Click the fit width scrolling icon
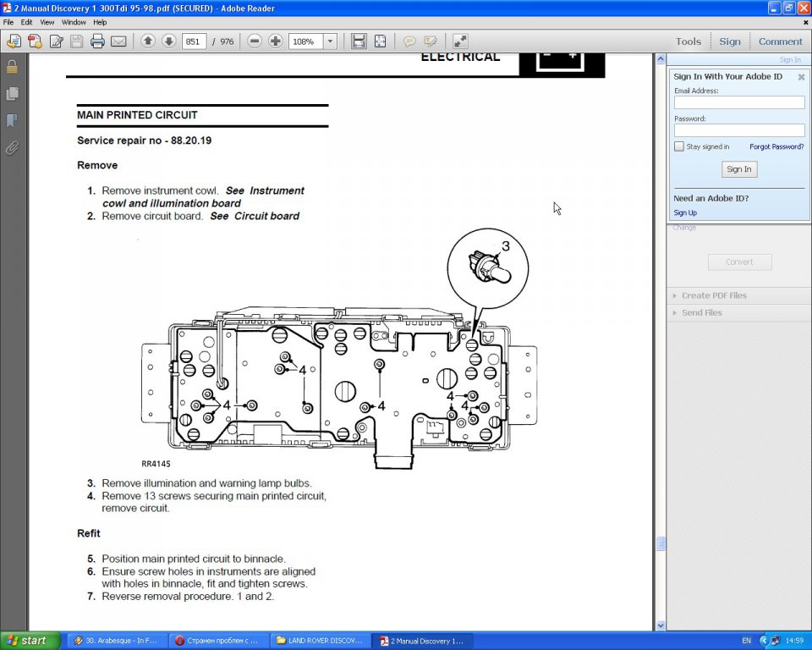The height and width of the screenshot is (650, 812). click(x=359, y=41)
